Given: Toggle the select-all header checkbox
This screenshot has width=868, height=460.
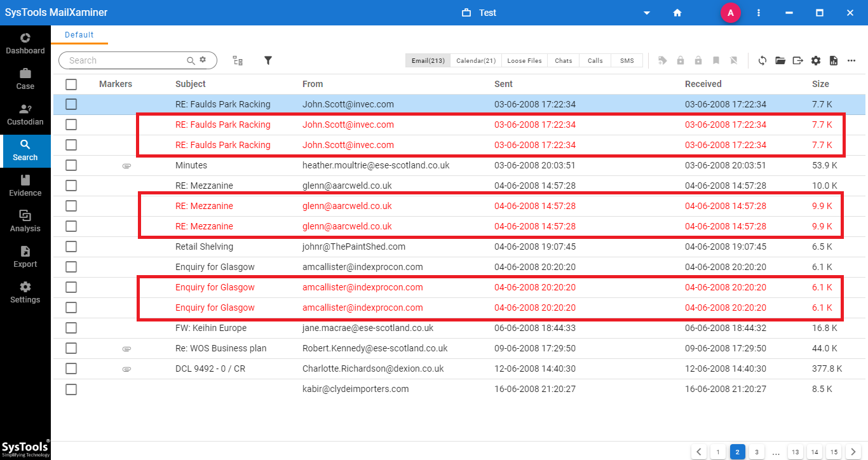Looking at the screenshot, I should click(71, 84).
